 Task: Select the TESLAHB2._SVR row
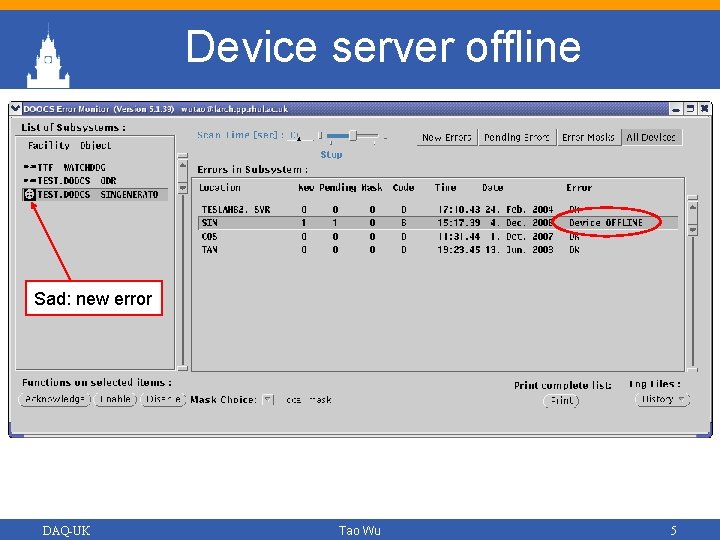[438, 209]
